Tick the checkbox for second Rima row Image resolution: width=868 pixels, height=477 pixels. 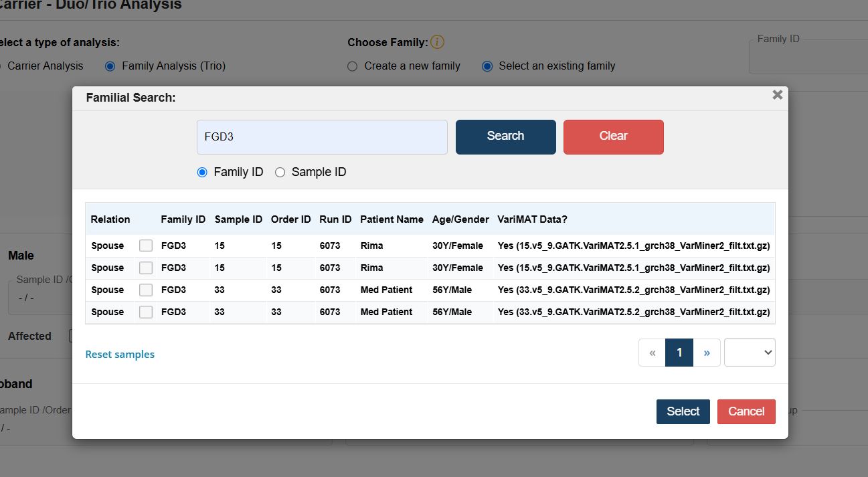click(146, 268)
